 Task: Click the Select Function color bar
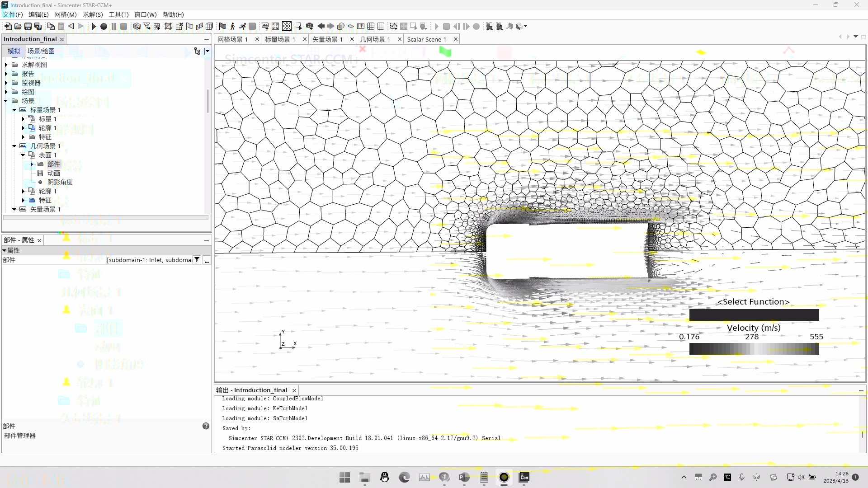tap(754, 315)
